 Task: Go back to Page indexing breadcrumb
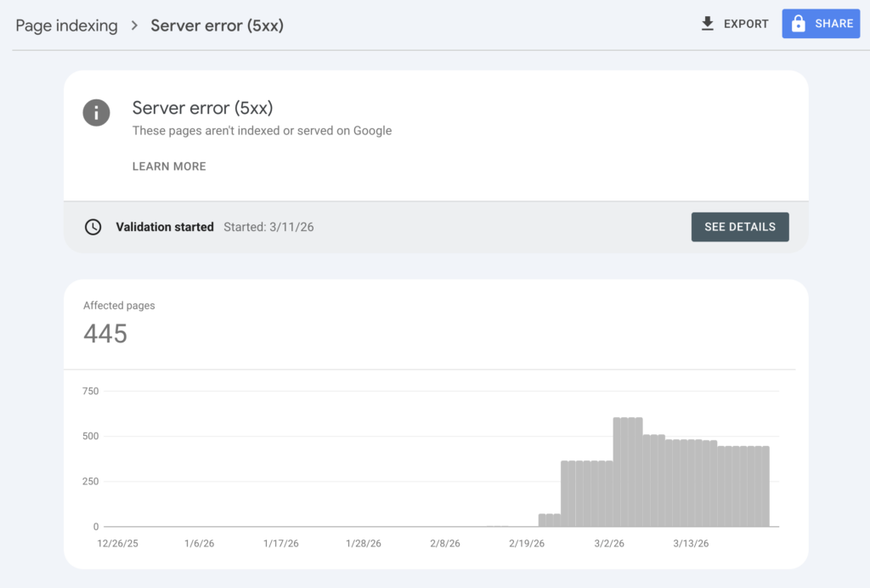[66, 25]
